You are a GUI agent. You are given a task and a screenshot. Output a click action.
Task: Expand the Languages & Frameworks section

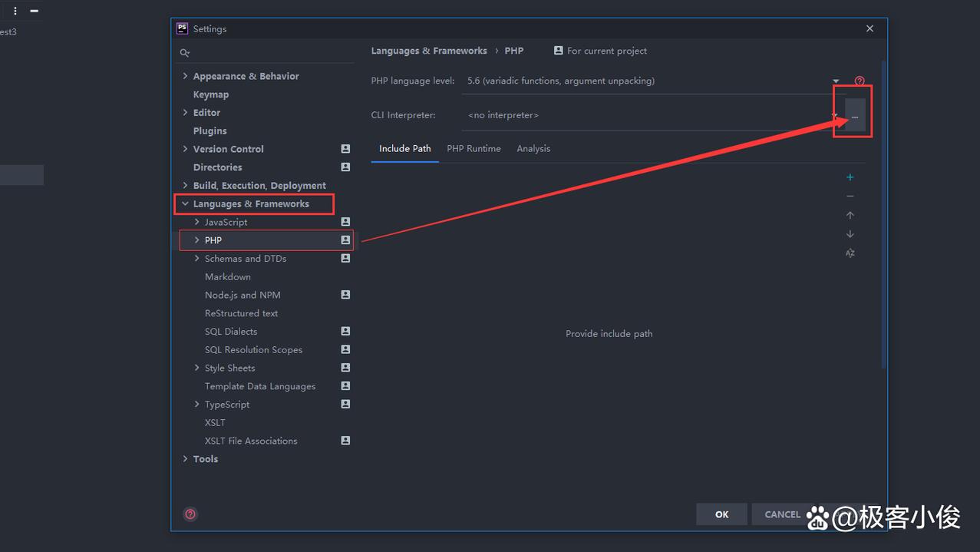184,203
